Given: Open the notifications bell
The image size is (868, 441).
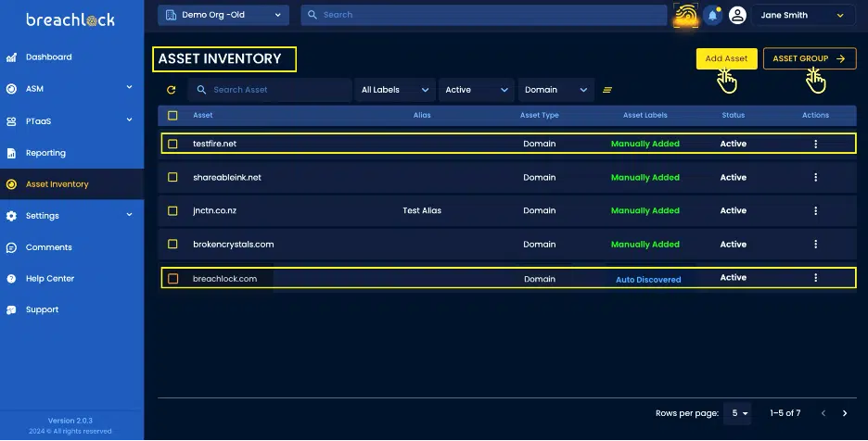Looking at the screenshot, I should pos(712,15).
